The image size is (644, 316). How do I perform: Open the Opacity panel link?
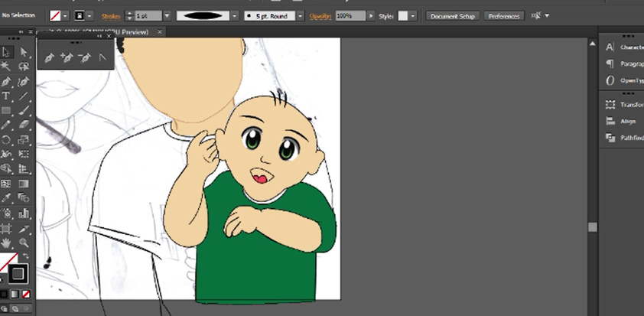click(320, 16)
